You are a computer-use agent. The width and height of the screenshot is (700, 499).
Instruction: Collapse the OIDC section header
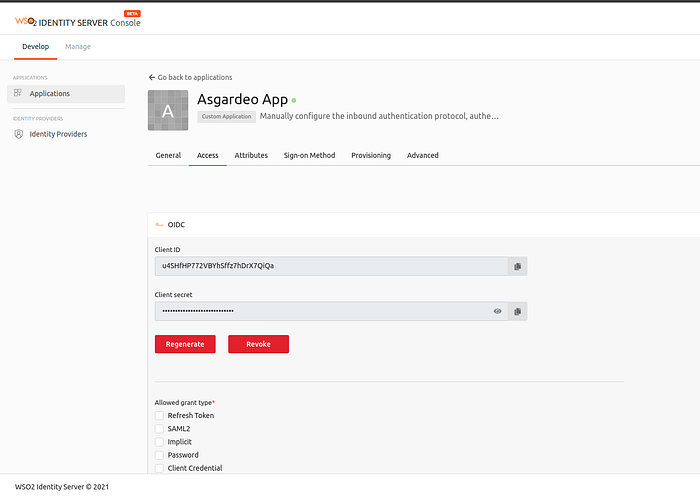tap(423, 225)
